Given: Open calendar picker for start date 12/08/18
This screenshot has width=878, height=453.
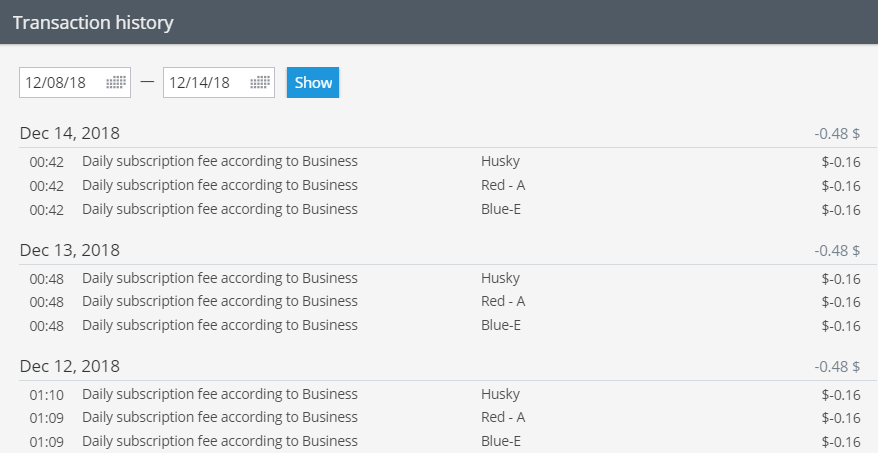Looking at the screenshot, I should (x=116, y=83).
